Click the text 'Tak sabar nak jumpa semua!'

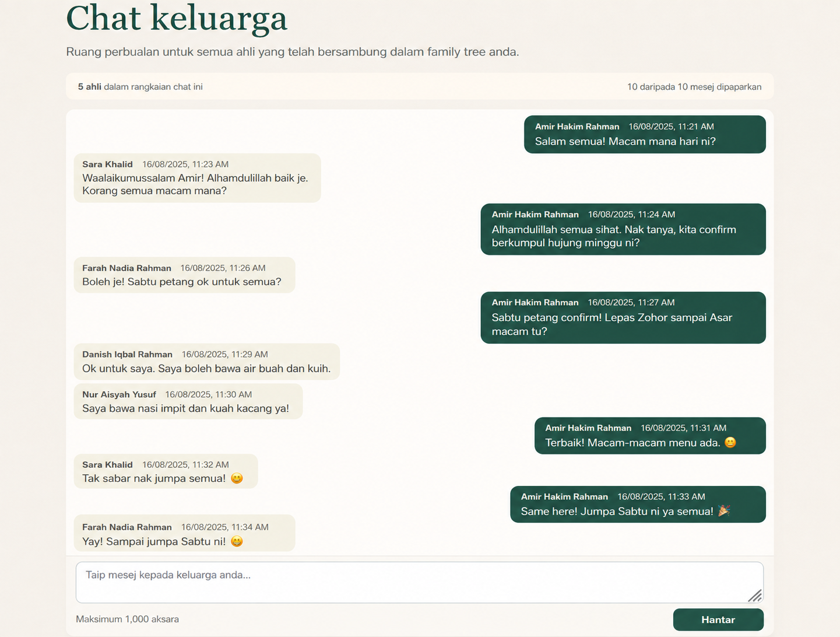[154, 478]
